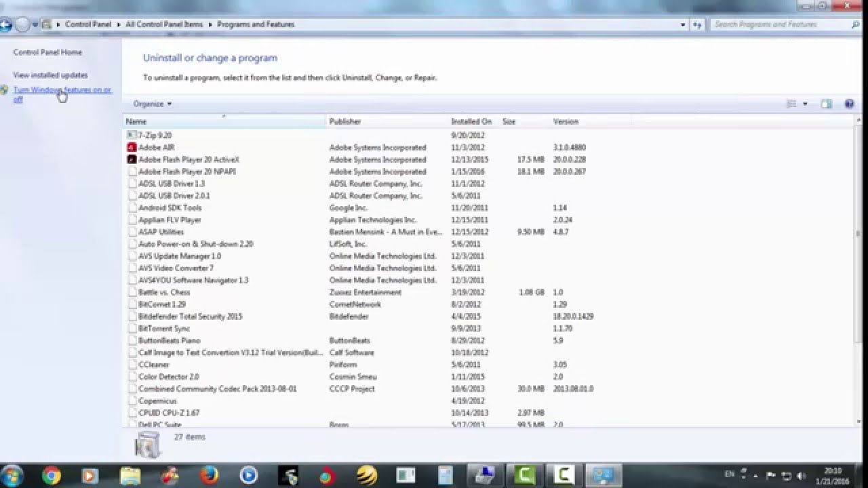
Task: Select Battle vs. Chess entry
Action: tap(164, 292)
